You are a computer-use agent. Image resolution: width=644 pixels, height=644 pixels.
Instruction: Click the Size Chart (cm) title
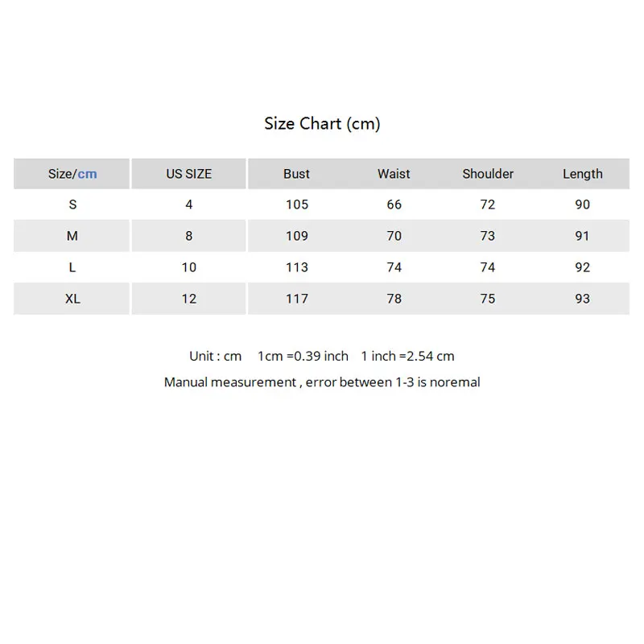(x=322, y=123)
